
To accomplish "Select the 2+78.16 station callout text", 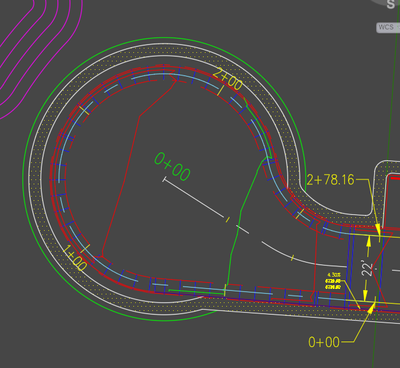I will tap(330, 180).
